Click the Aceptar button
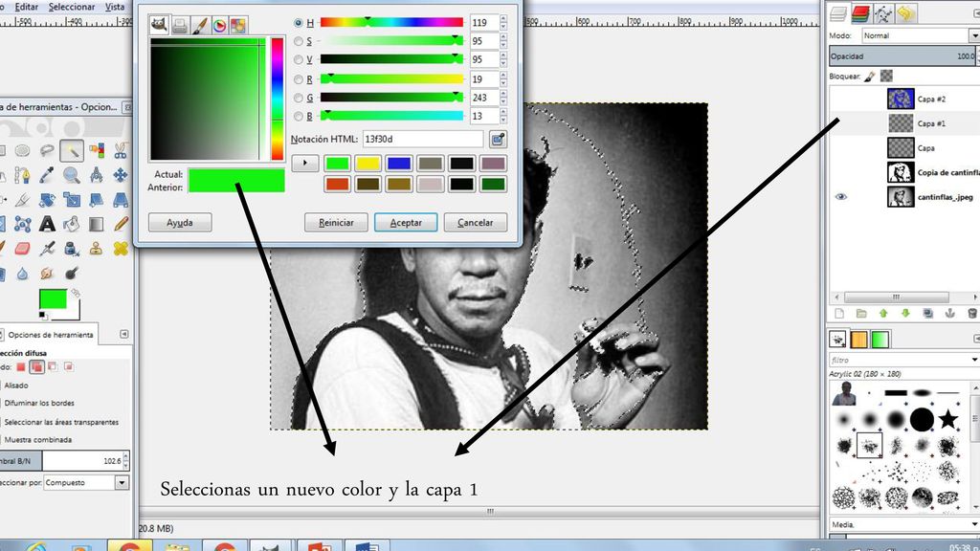 [x=406, y=222]
